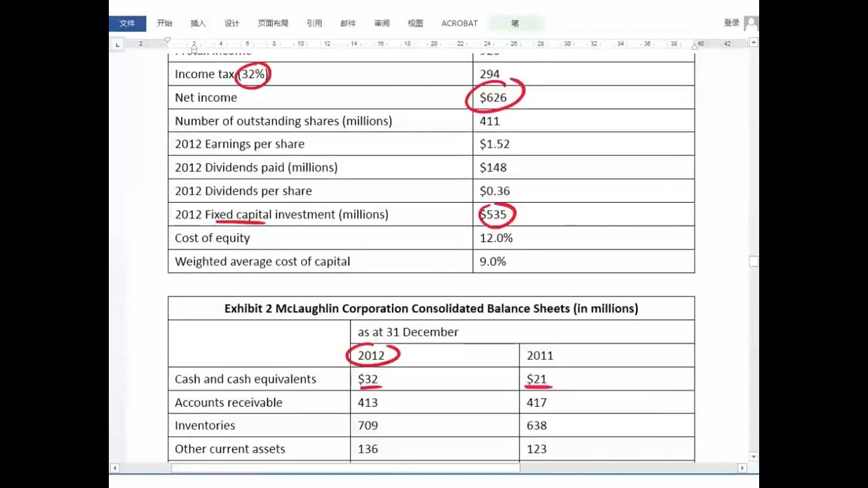Click the horizontal scrollbar right arrow
Screen dimensions: 868x488
[x=742, y=468]
